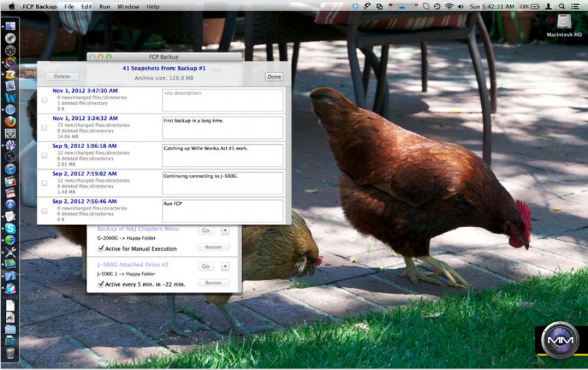
Task: Open Spotlight search magnifier
Action: point(562,7)
